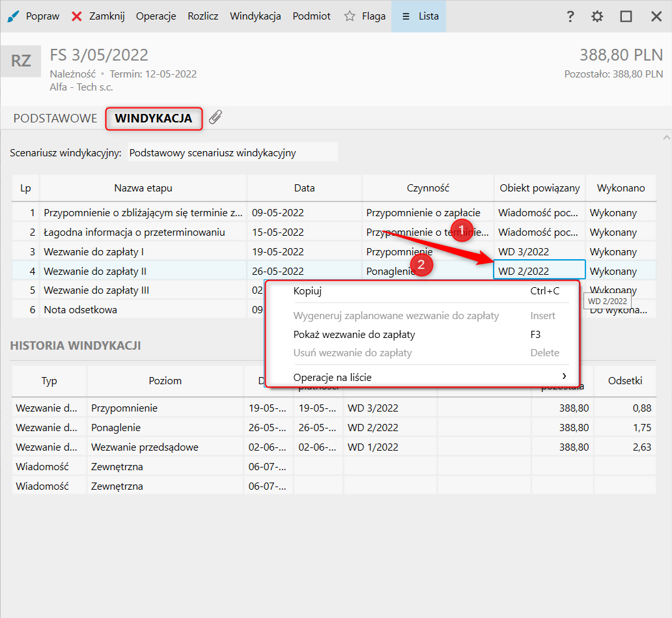Click history Typ column header
672x618 pixels.
point(49,381)
